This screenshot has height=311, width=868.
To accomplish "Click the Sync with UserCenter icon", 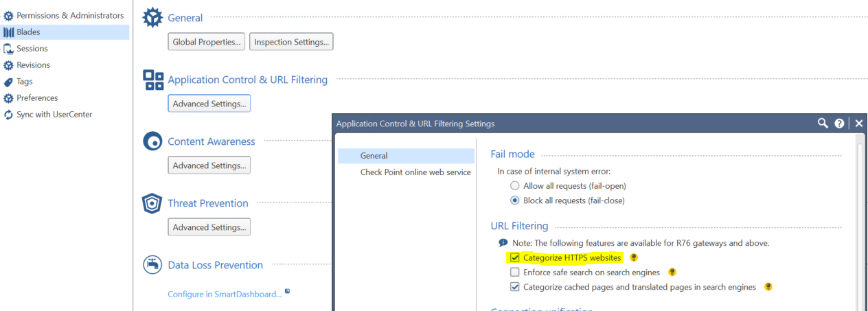I will 8,114.
